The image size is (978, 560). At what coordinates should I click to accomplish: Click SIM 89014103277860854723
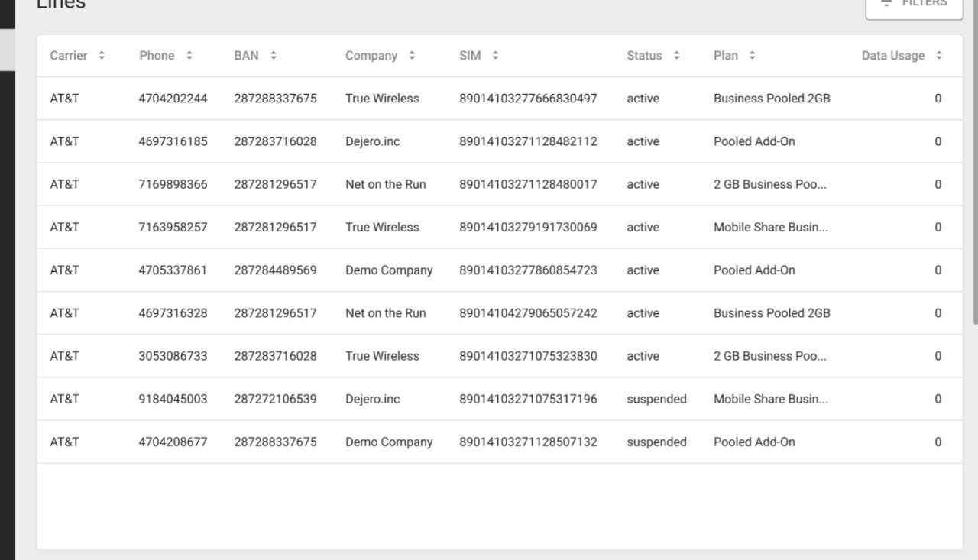click(x=528, y=270)
